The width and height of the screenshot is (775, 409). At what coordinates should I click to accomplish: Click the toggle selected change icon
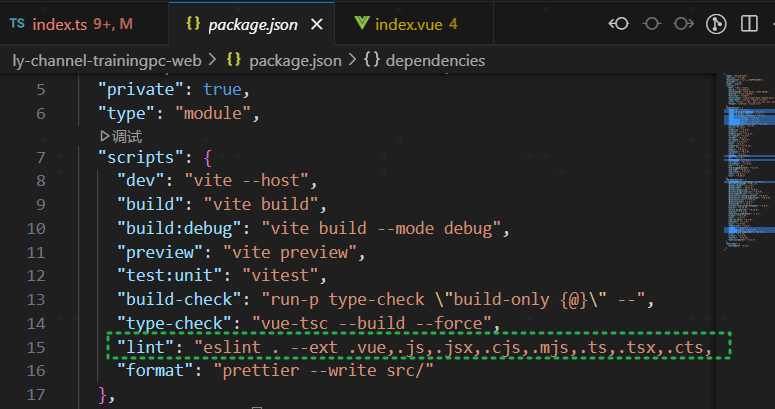pyautogui.click(x=651, y=22)
